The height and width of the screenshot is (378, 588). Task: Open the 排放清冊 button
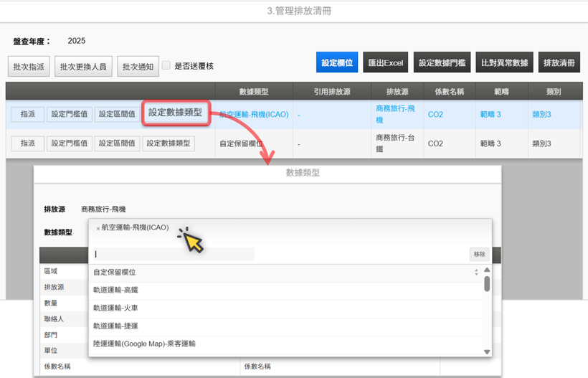tap(559, 63)
